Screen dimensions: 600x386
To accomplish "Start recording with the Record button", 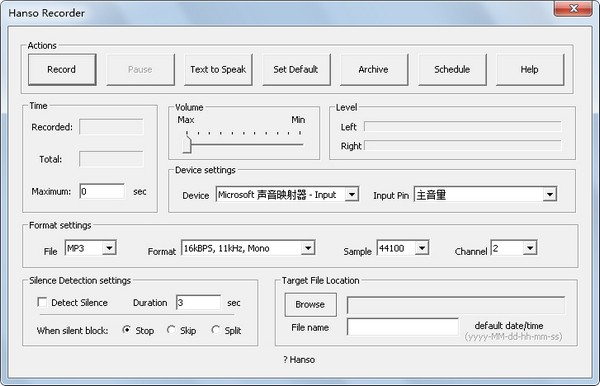I will click(62, 70).
